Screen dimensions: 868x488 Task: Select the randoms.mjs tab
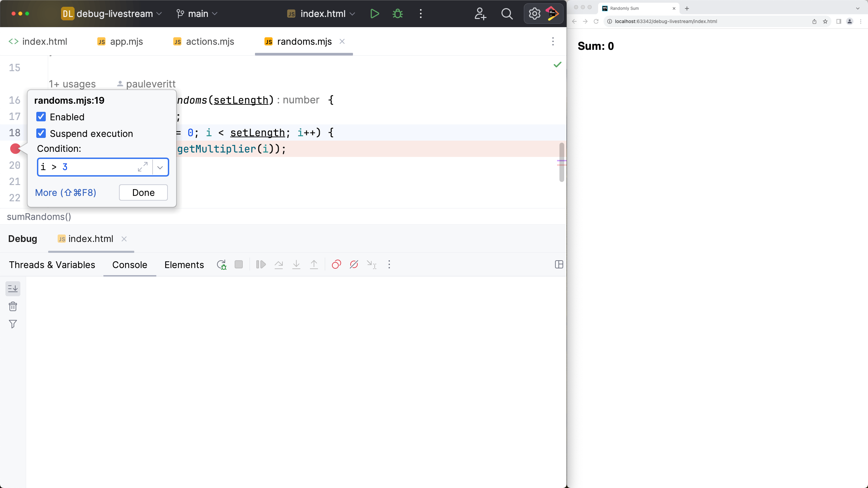point(304,41)
